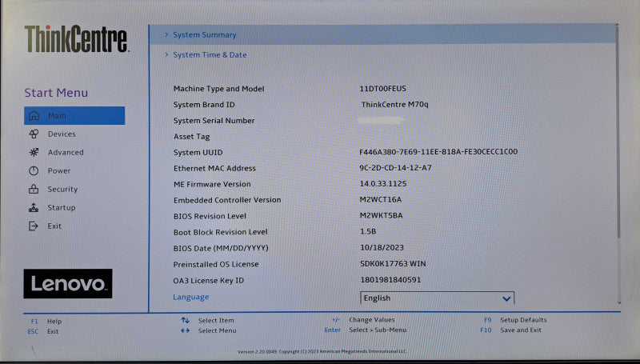Click the System Serial Number label
640x364 pixels.
(214, 121)
